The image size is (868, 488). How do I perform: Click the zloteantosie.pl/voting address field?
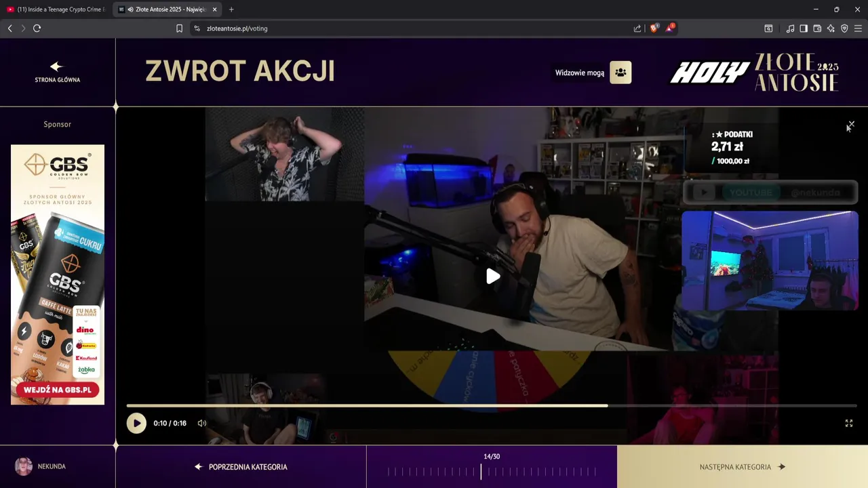pos(237,28)
